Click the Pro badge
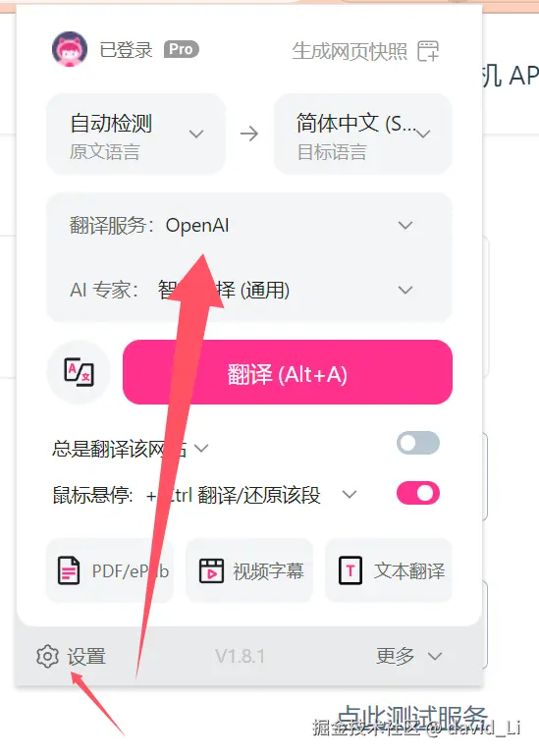539x756 pixels. (182, 49)
